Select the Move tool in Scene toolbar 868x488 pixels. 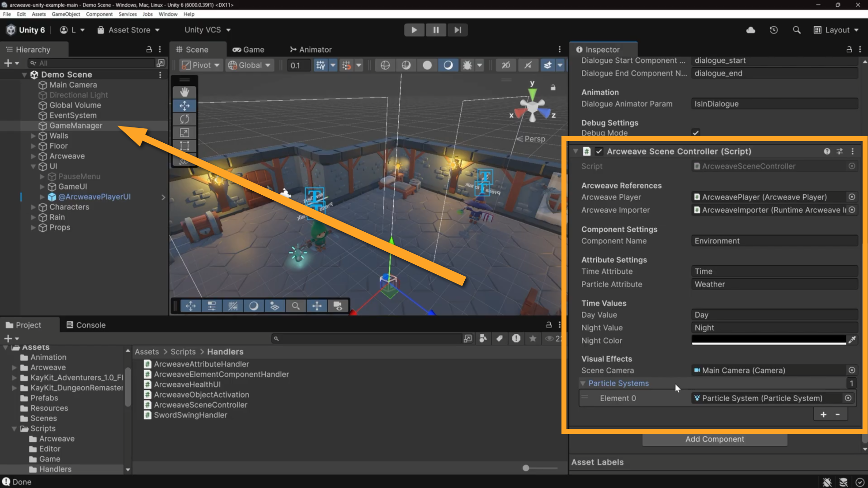point(184,106)
